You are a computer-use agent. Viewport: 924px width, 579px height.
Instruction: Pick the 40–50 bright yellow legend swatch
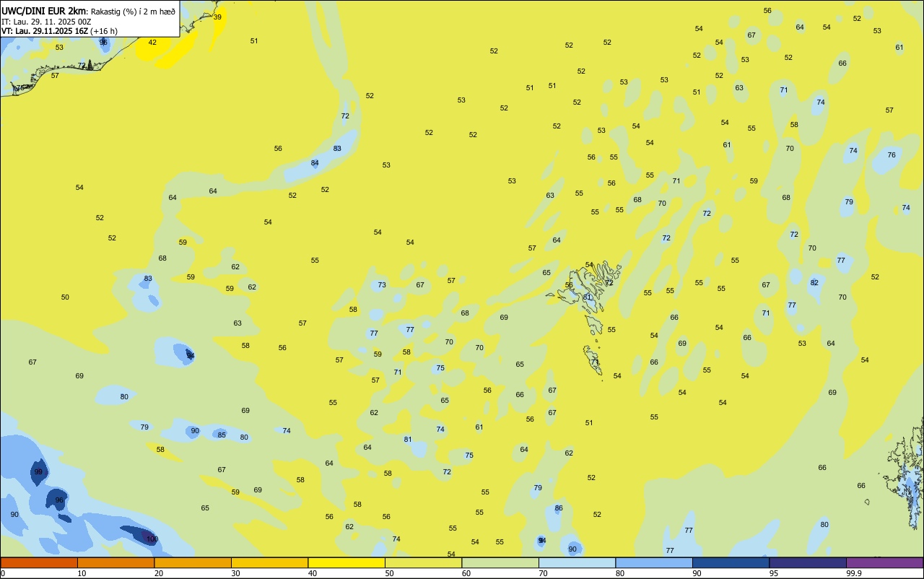coord(346,562)
